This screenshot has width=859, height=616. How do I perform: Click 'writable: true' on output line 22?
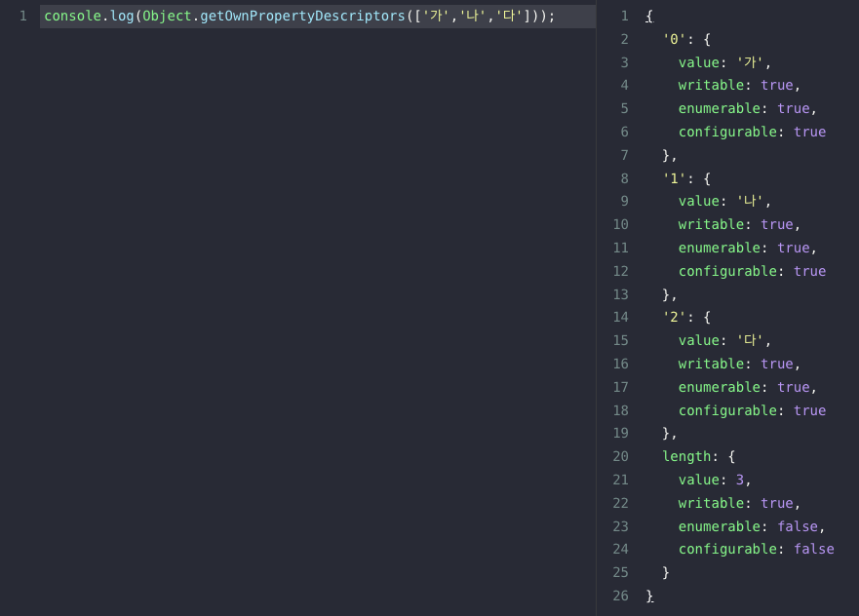(736, 503)
